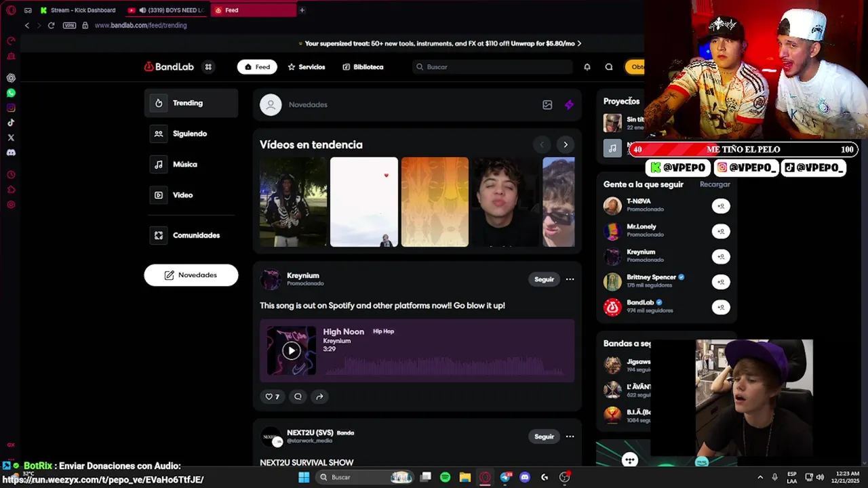Open the Kreynium profile name on the post

tap(303, 276)
